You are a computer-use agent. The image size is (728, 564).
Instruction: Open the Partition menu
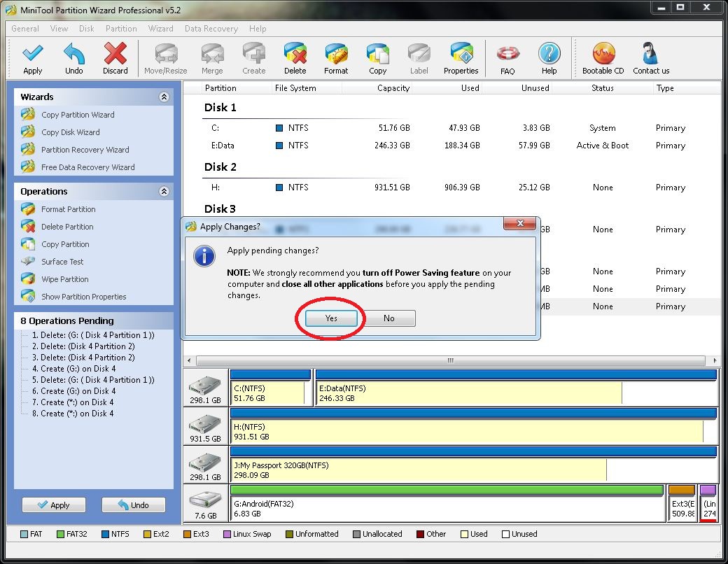coord(121,29)
